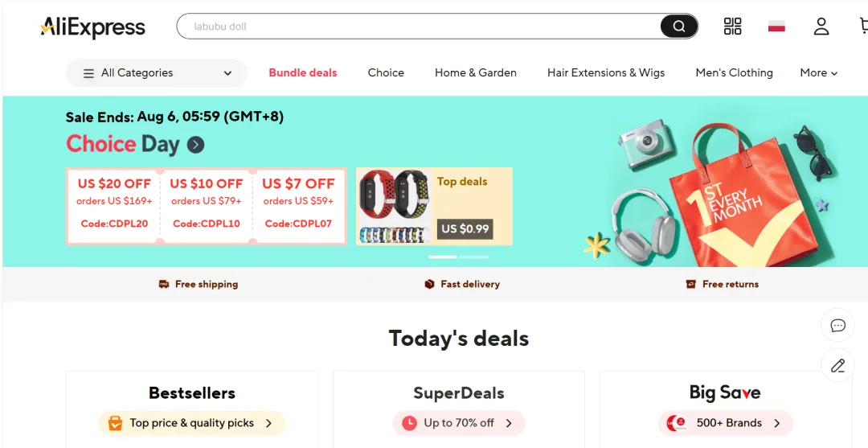Switch to the second banner slide indicator

(x=474, y=257)
